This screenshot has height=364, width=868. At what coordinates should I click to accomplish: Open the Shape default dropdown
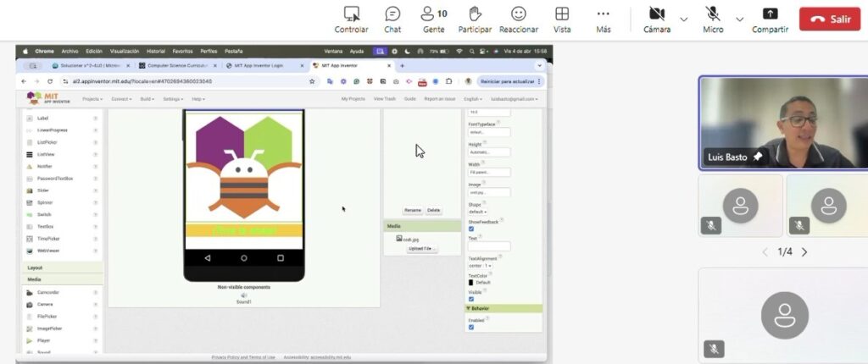click(478, 212)
